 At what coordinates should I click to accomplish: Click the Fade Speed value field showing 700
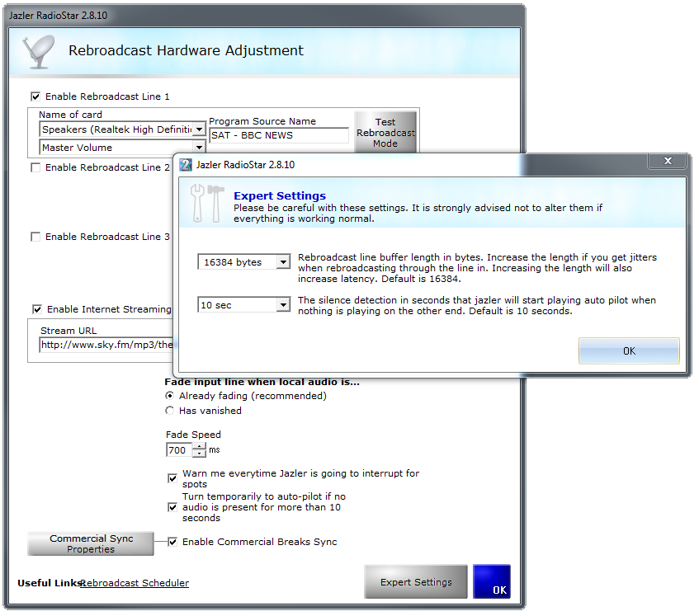tap(179, 450)
